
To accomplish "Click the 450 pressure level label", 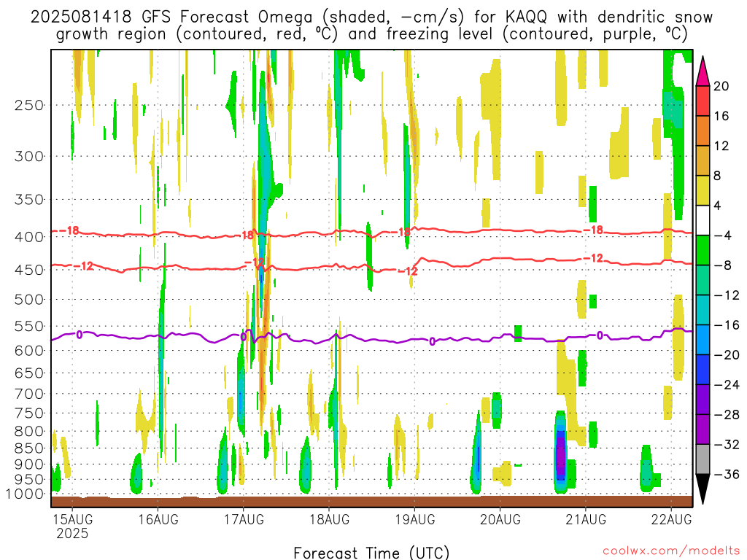I will tap(29, 270).
